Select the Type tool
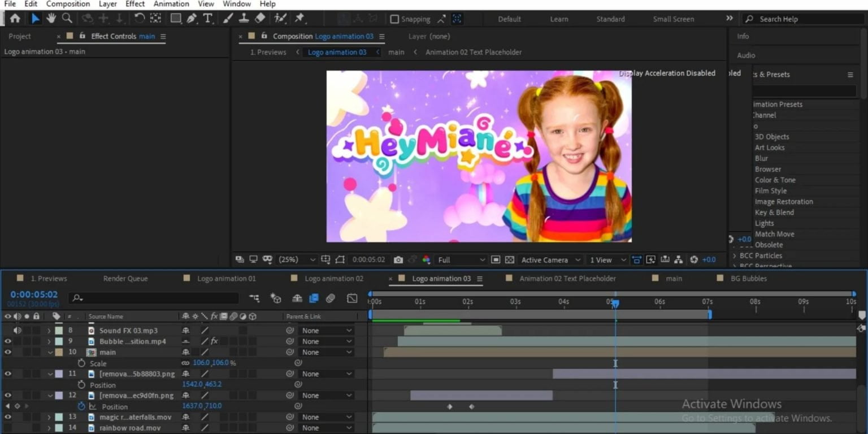Image resolution: width=868 pixels, height=434 pixels. [208, 19]
